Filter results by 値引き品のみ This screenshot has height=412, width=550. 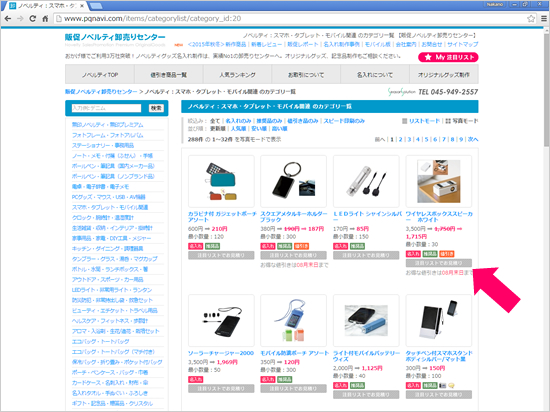(x=303, y=121)
